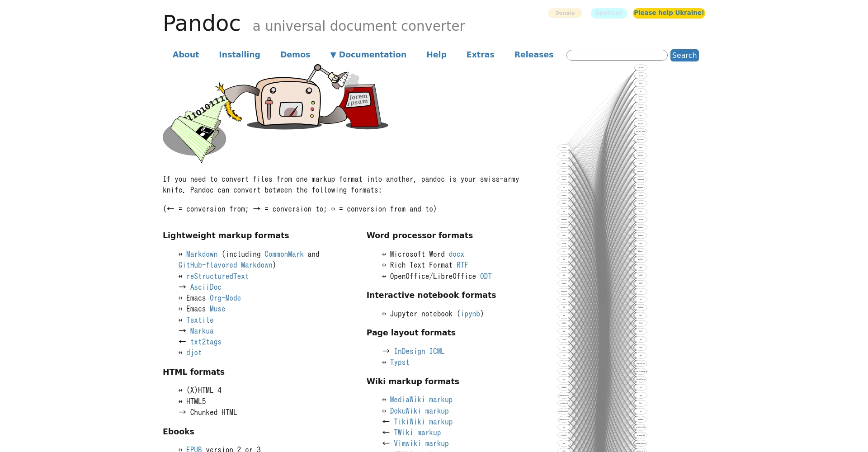
Task: Click the Search button
Action: coord(684,55)
